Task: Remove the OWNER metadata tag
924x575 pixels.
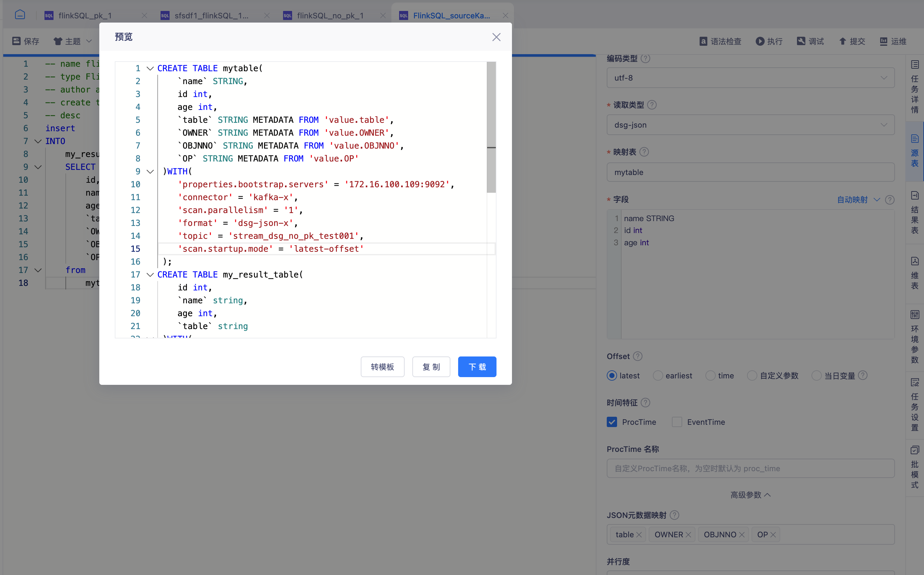Action: click(x=688, y=535)
